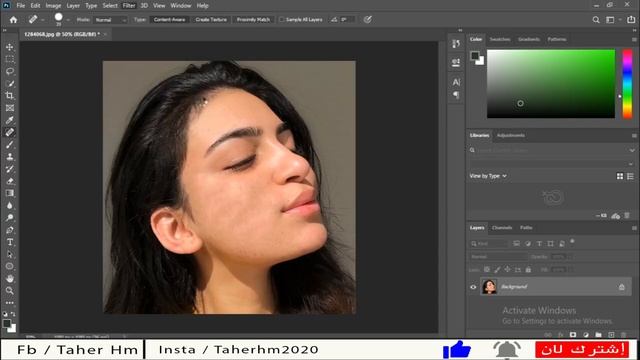Select the Frame tool
This screenshot has width=640, height=360.
click(x=10, y=108)
